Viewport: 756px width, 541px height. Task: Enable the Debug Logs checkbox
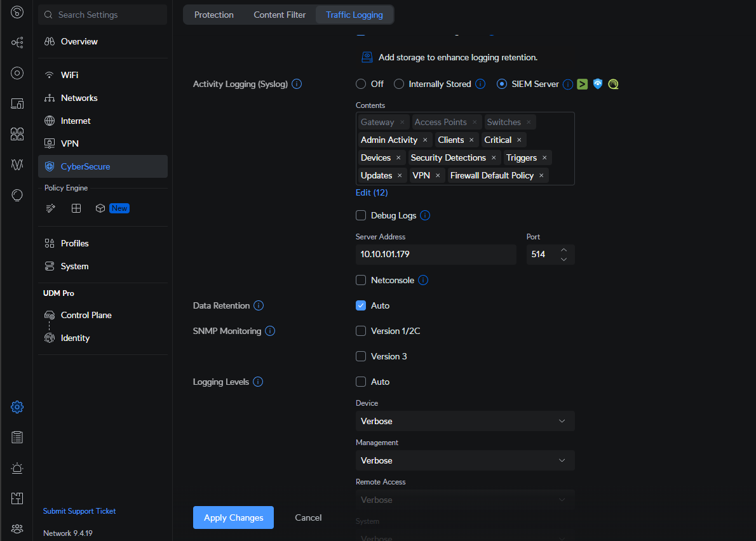(361, 215)
